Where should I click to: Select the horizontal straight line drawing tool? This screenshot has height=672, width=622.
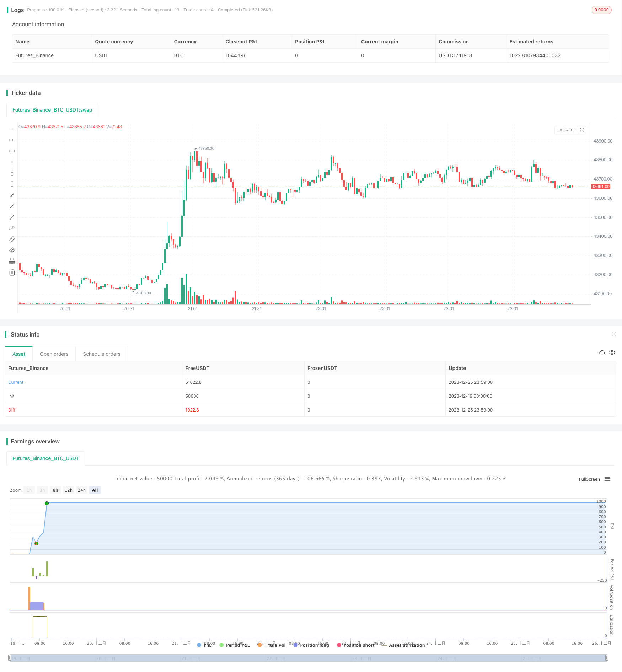pos(12,129)
